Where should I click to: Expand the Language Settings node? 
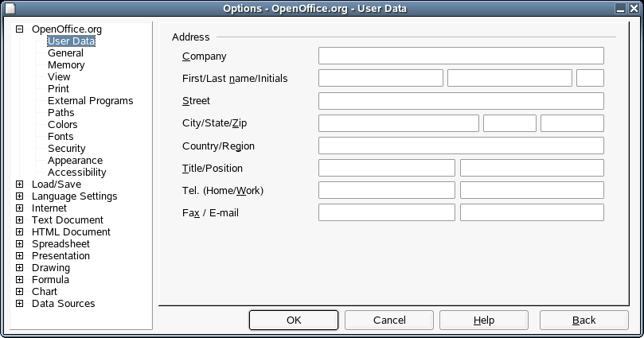pyautogui.click(x=19, y=196)
